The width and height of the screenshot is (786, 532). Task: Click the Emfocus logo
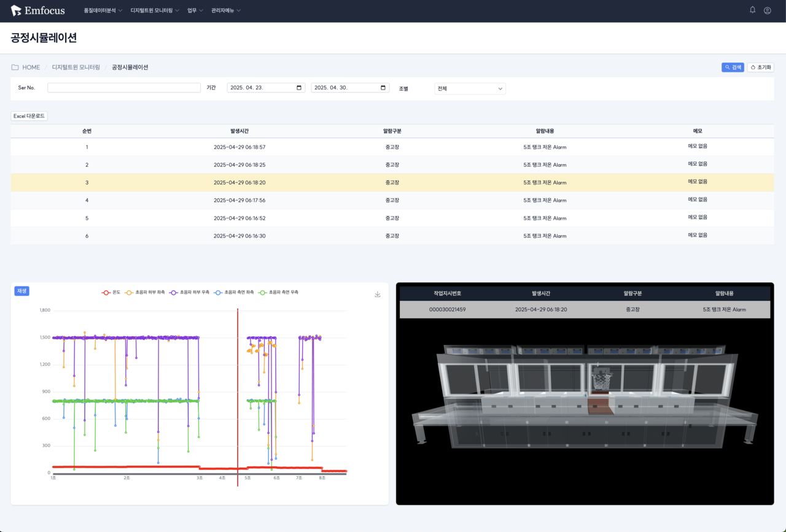(x=37, y=10)
